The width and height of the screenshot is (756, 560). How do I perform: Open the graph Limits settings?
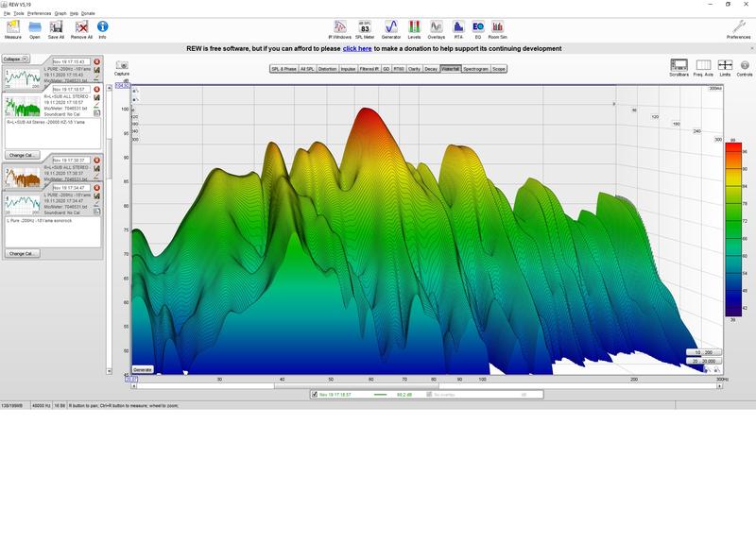click(725, 67)
